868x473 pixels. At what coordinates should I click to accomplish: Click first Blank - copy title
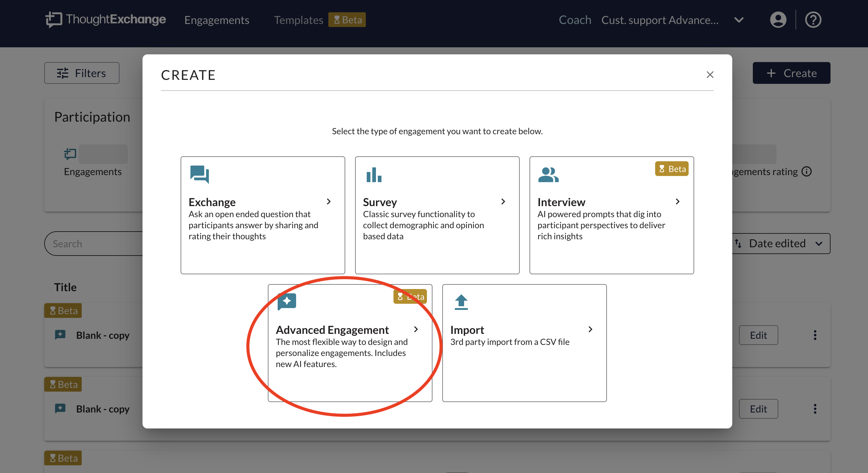coord(103,335)
